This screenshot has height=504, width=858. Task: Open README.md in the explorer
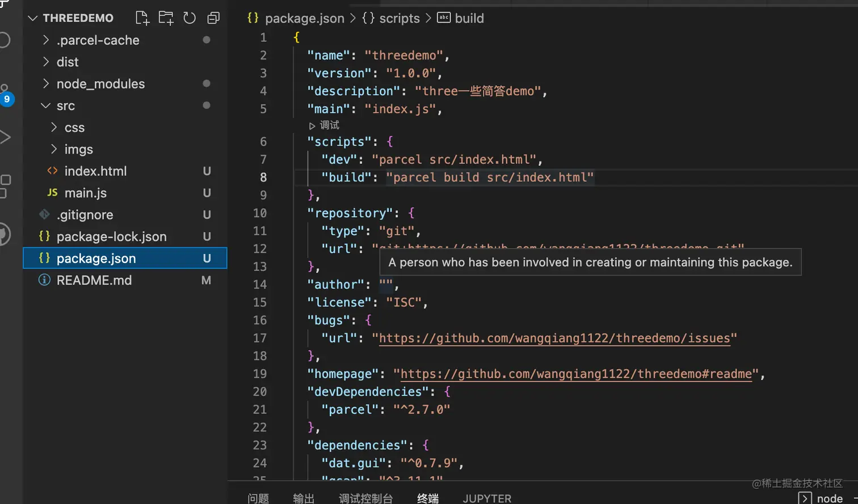pyautogui.click(x=94, y=280)
